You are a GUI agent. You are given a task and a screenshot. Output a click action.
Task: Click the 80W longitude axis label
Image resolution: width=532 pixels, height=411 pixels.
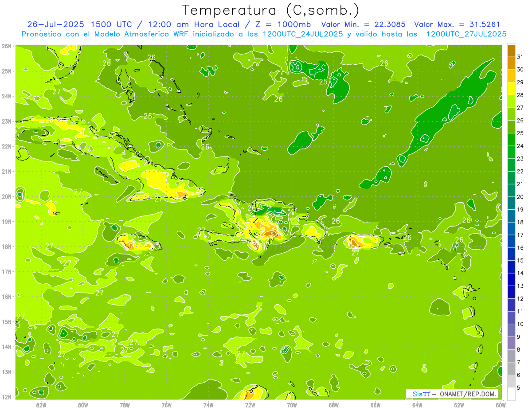[x=82, y=405]
